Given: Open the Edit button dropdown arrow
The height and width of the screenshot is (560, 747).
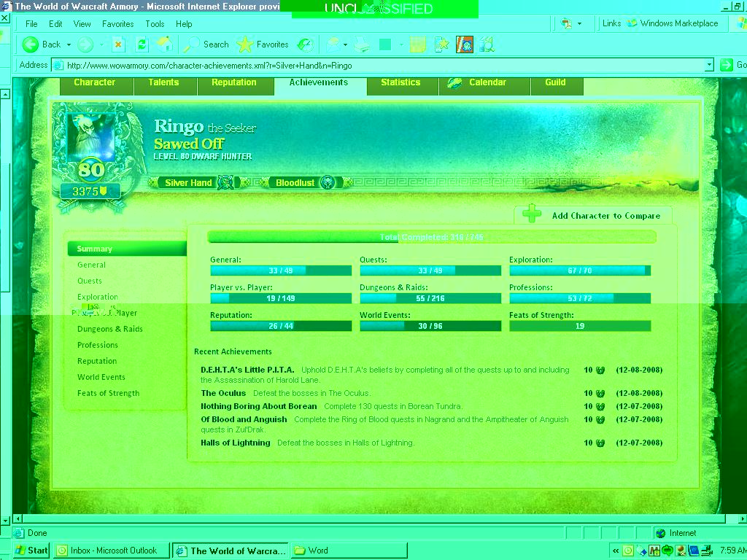Looking at the screenshot, I should [x=401, y=44].
